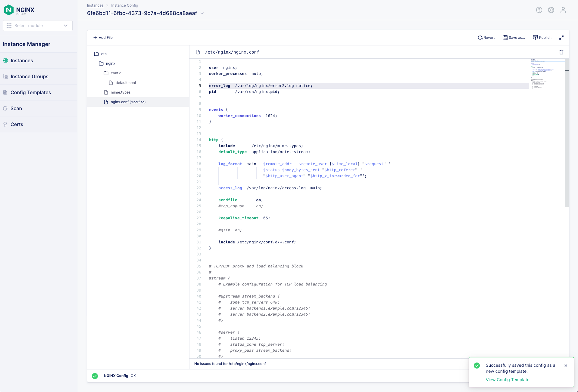The width and height of the screenshot is (578, 392).
Task: Expand the instance ID dropdown chevron
Action: coord(202,13)
